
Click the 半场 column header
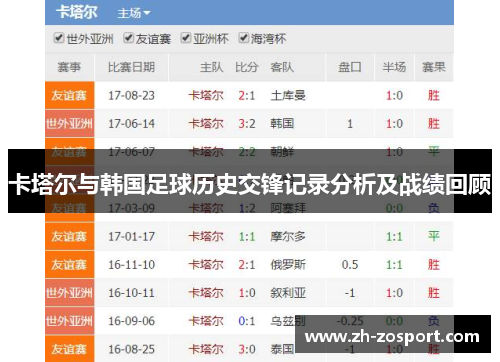[394, 67]
